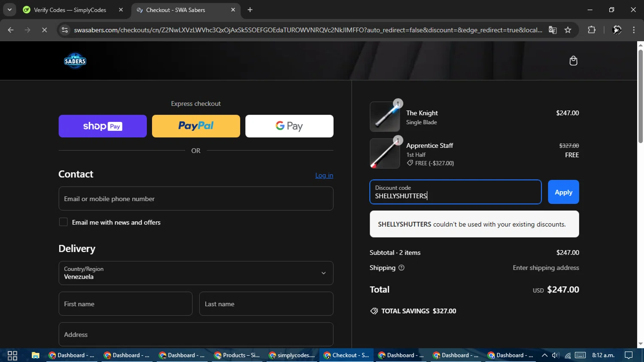
Task: Open the translate page icon
Action: 553,30
